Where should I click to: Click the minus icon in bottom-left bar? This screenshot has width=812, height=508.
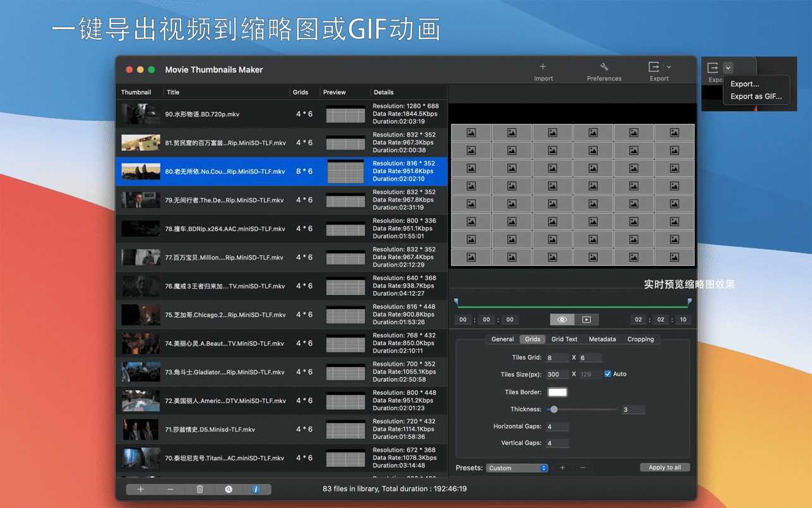(170, 489)
